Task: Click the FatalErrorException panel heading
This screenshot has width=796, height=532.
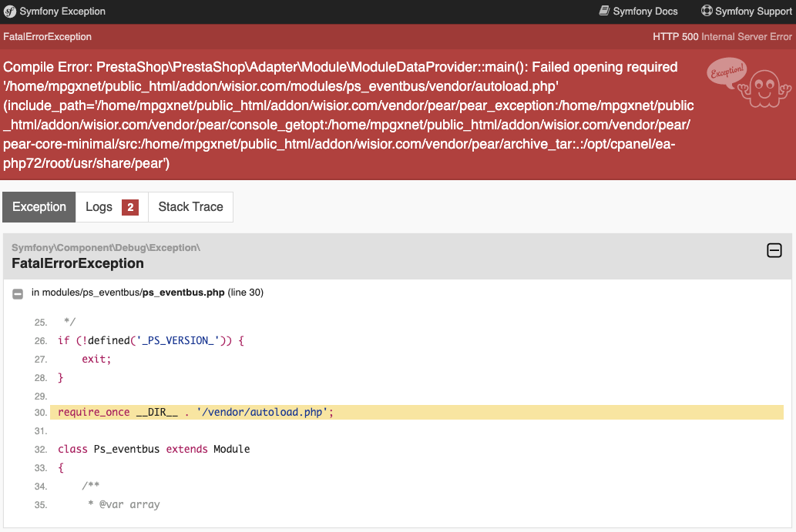Action: 78,263
